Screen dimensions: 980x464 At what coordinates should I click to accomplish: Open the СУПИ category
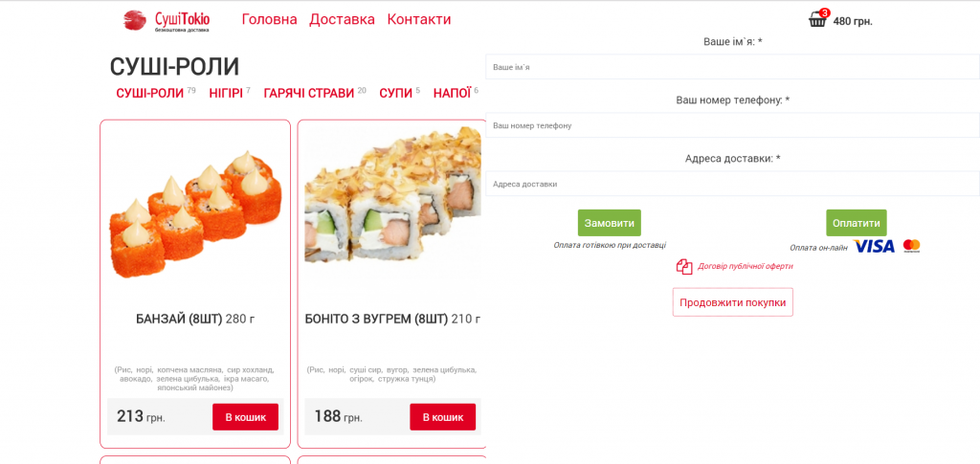pos(395,94)
